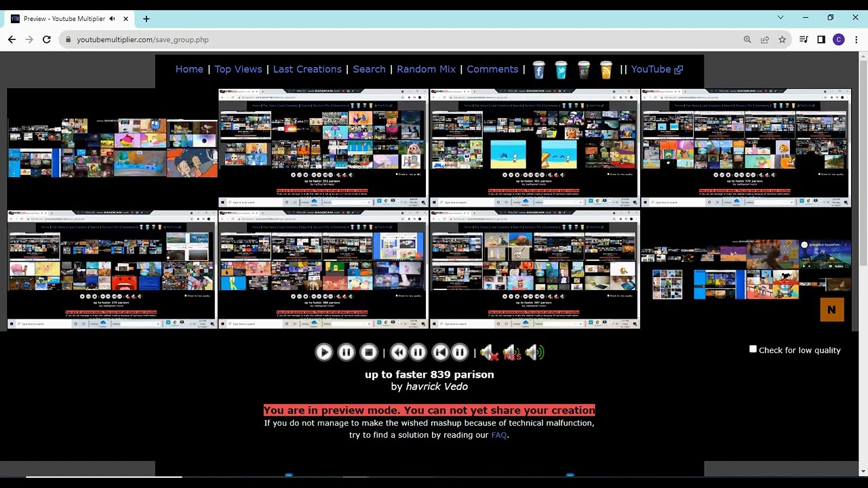Go back with browser back arrow
868x488 pixels.
click(x=12, y=39)
